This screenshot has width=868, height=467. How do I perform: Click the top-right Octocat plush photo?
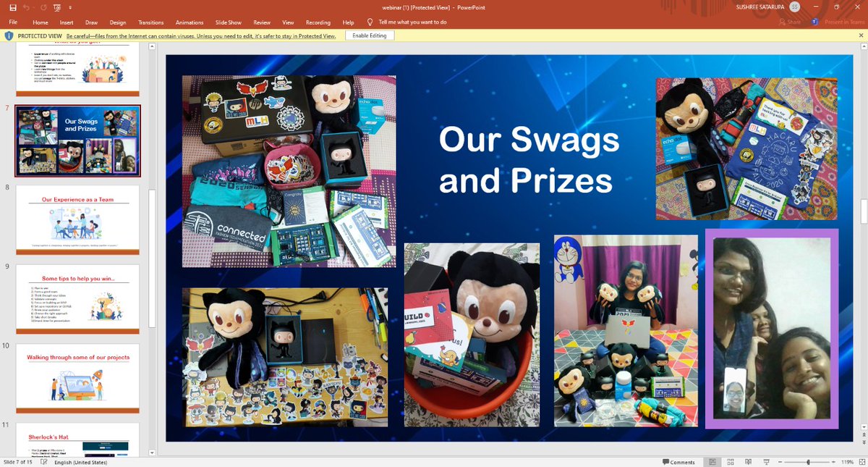[746, 148]
